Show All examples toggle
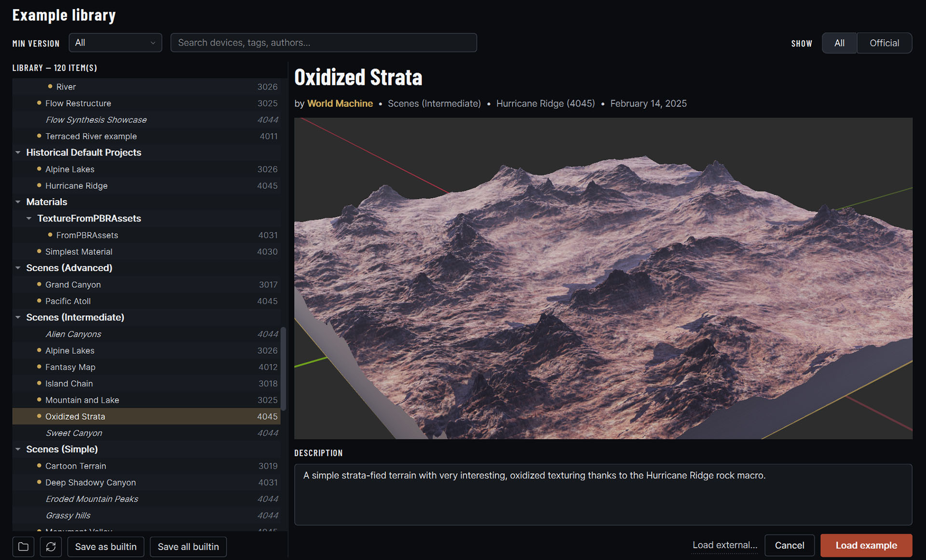This screenshot has height=560, width=926. [839, 43]
